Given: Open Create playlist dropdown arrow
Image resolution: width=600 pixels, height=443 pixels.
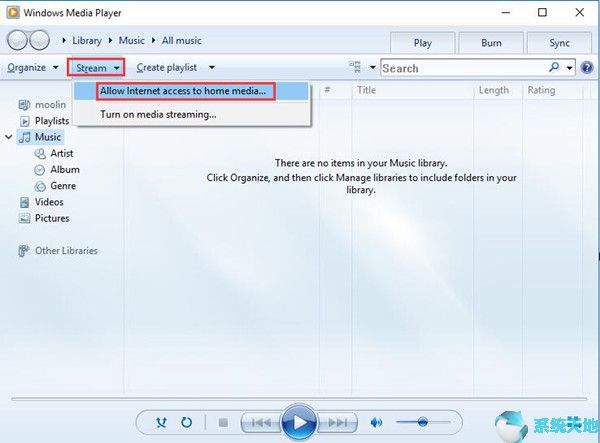Looking at the screenshot, I should pyautogui.click(x=212, y=68).
